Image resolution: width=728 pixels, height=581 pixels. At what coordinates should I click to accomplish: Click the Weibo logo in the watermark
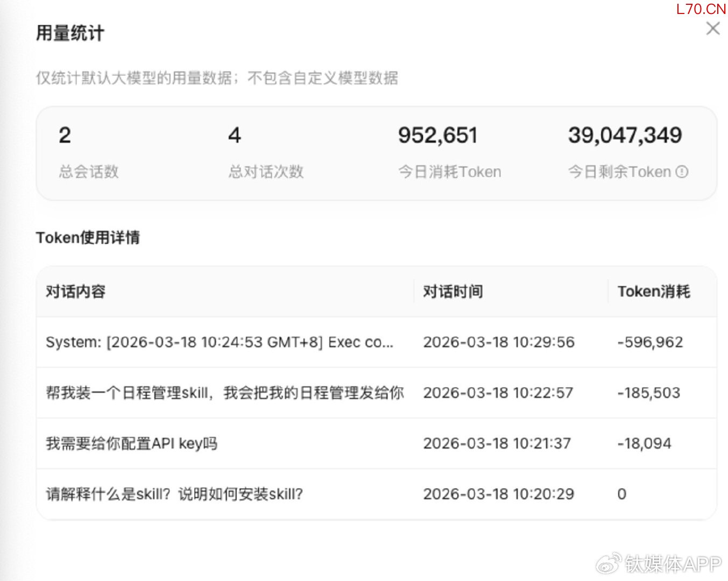(x=609, y=563)
